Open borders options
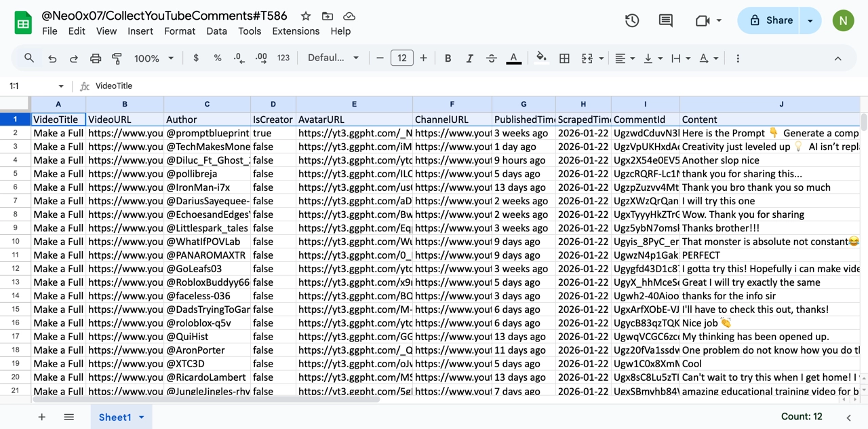Image resolution: width=868 pixels, height=429 pixels. [x=564, y=58]
